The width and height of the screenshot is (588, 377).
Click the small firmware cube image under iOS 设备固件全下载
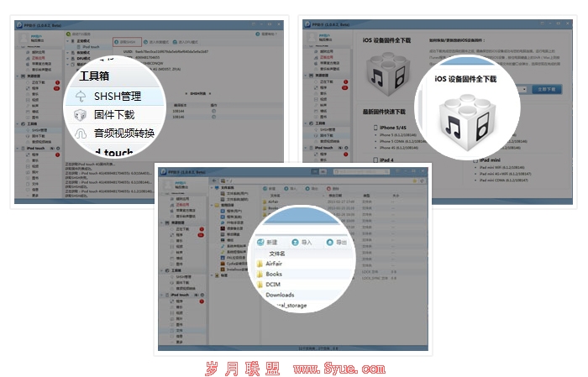click(x=387, y=75)
